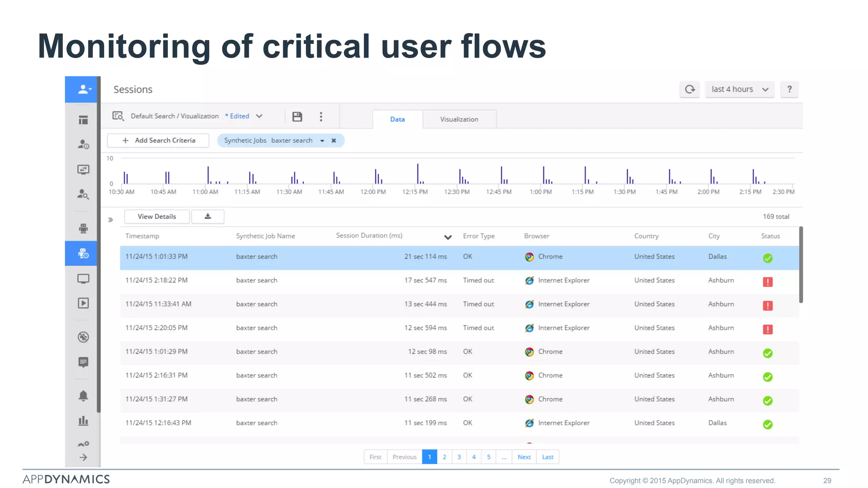Expand the Default Search / Visualization dropdown
The height and width of the screenshot is (488, 868).
(x=259, y=116)
